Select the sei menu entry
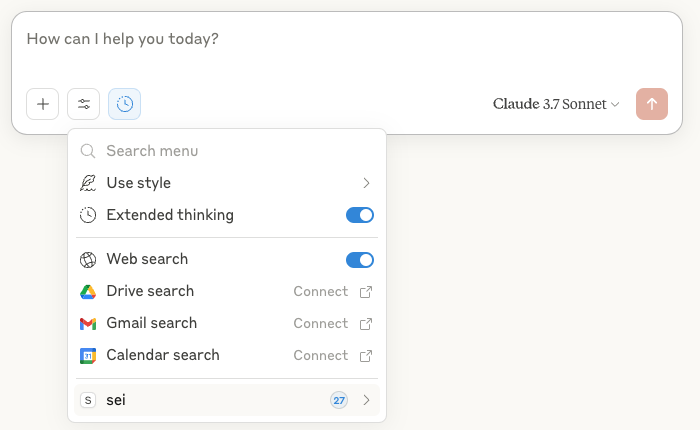 pos(116,400)
